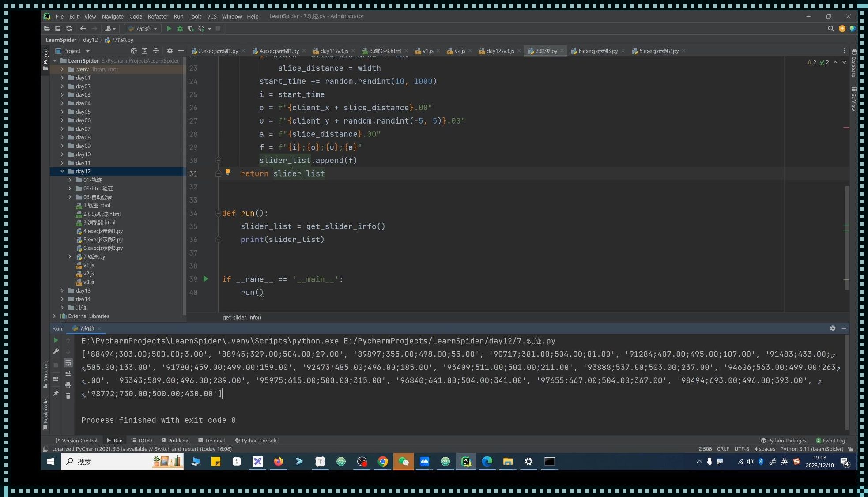
Task: Clear the console with the trash icon
Action: pos(68,396)
